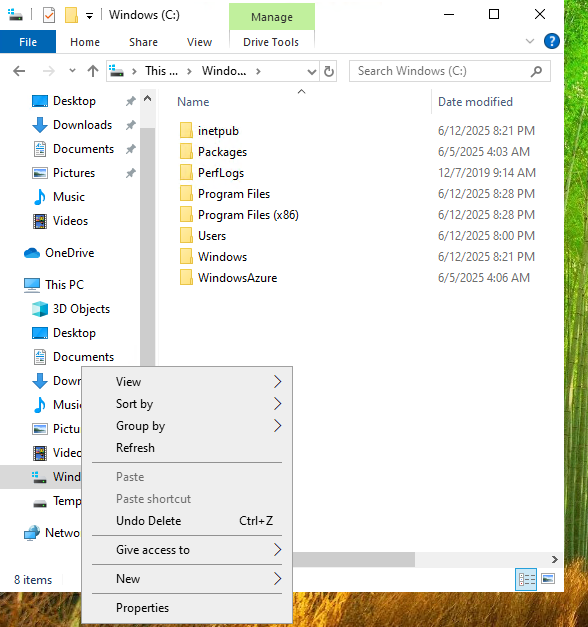
Task: Refresh the folder using the address bar button
Action: click(328, 72)
